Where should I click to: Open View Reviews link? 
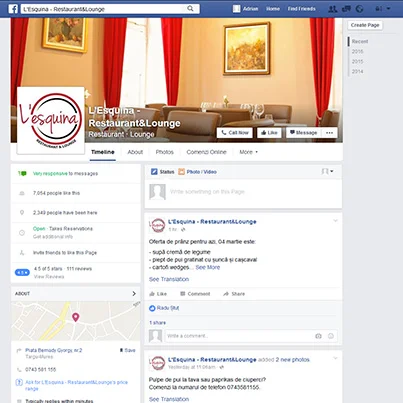(49, 277)
